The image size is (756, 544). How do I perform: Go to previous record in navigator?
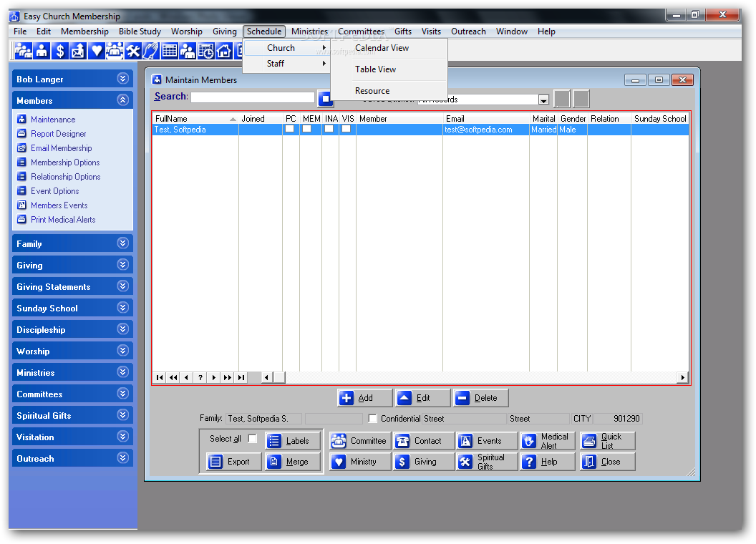click(187, 377)
